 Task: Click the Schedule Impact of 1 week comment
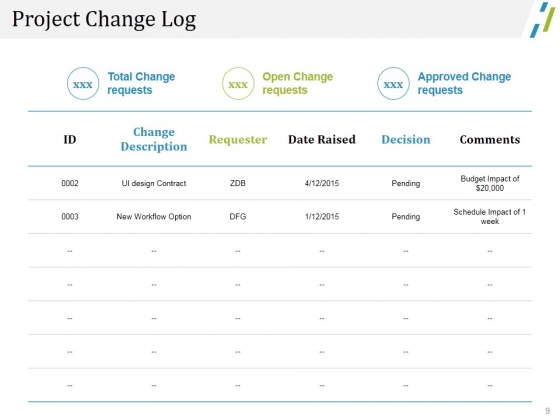[x=490, y=216]
